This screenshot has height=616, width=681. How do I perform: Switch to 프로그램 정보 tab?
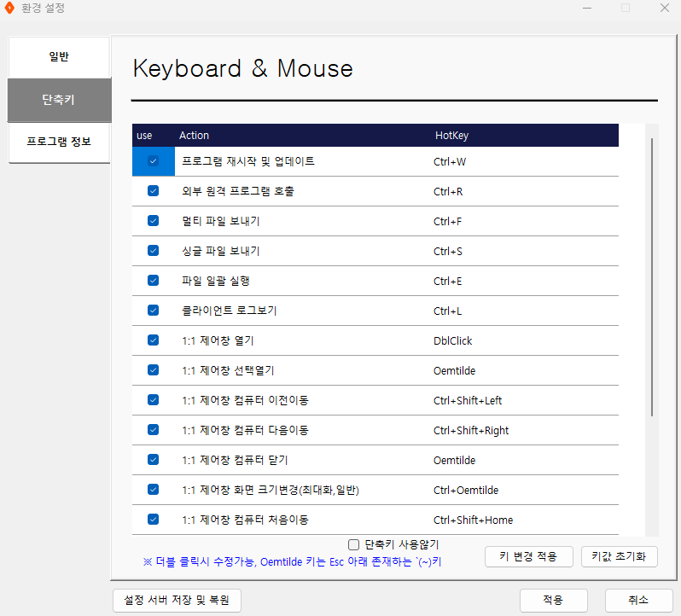point(59,142)
